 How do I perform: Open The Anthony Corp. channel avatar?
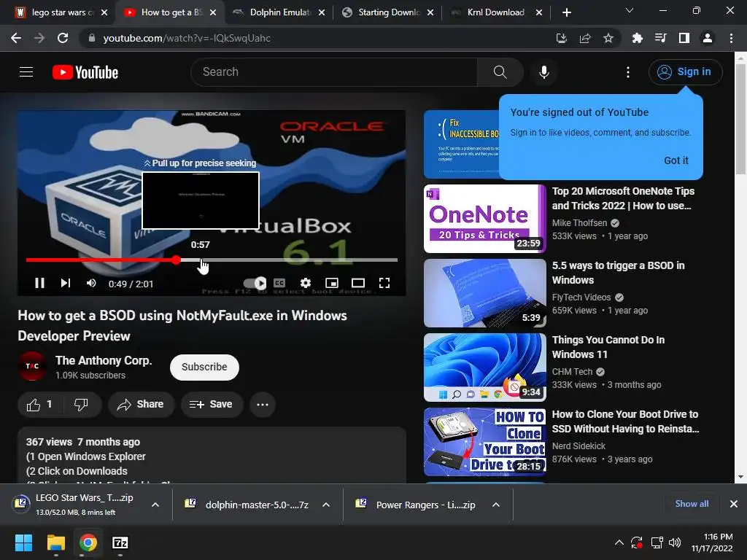point(32,366)
